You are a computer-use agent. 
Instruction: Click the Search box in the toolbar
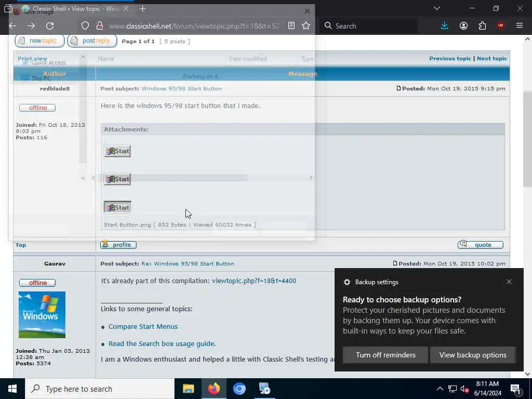tap(368, 26)
